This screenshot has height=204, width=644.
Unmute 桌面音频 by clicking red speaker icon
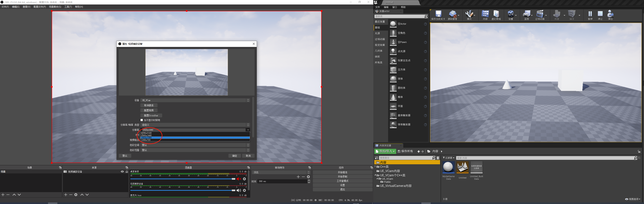tap(238, 179)
